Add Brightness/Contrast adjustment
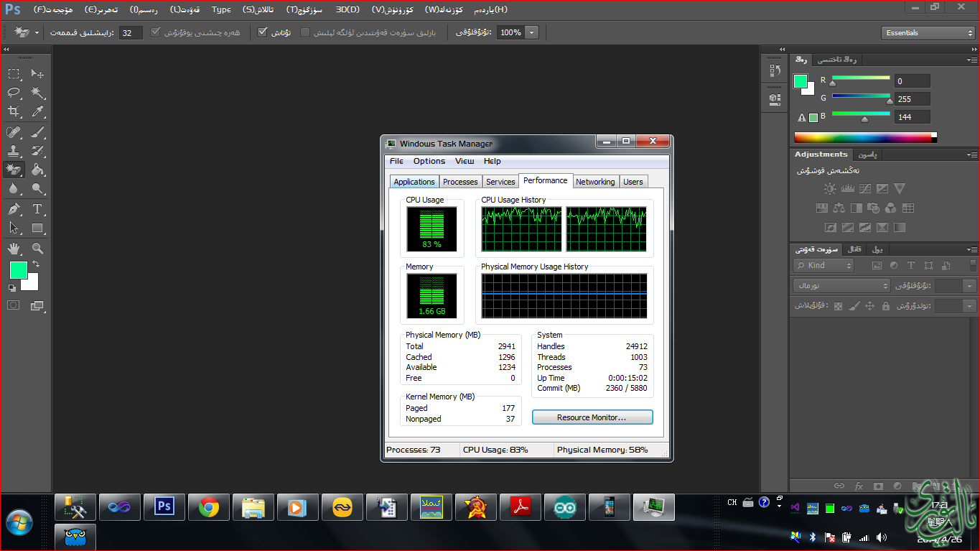 tap(830, 189)
